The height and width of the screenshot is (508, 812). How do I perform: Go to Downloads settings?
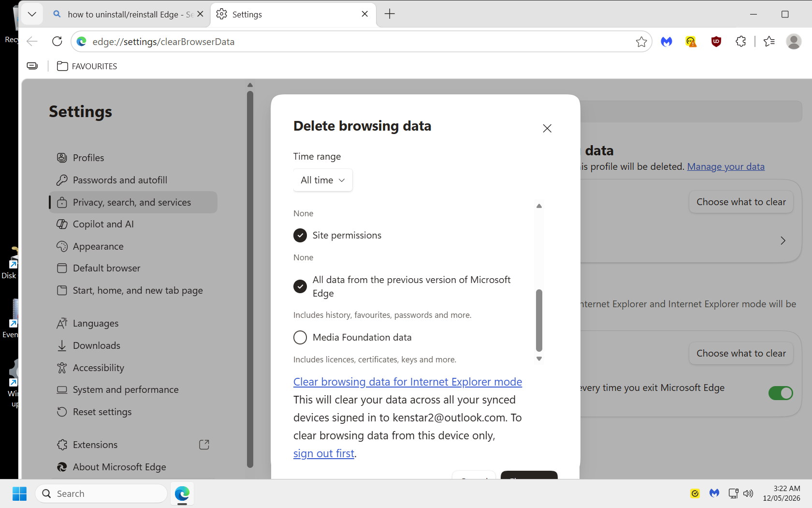click(x=133, y=345)
